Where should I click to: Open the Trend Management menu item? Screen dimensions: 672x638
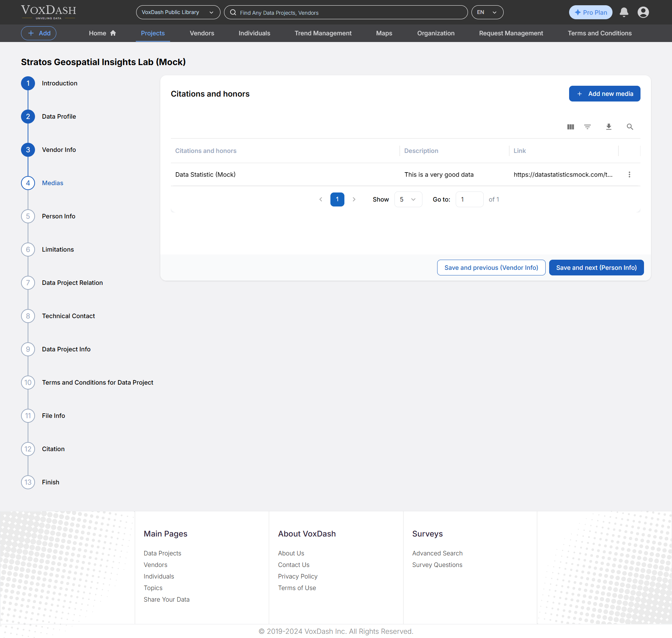coord(323,33)
